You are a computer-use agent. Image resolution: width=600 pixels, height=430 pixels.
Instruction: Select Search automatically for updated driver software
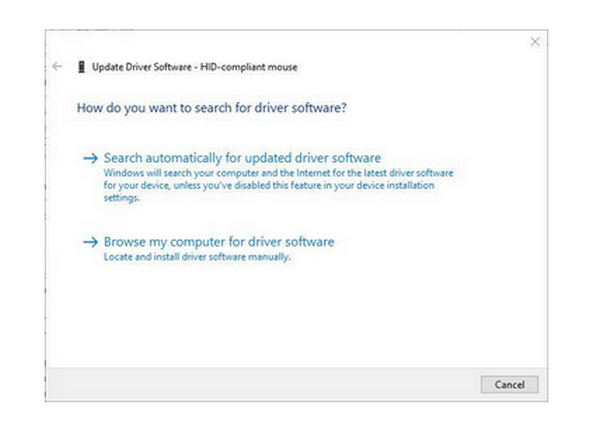(242, 158)
